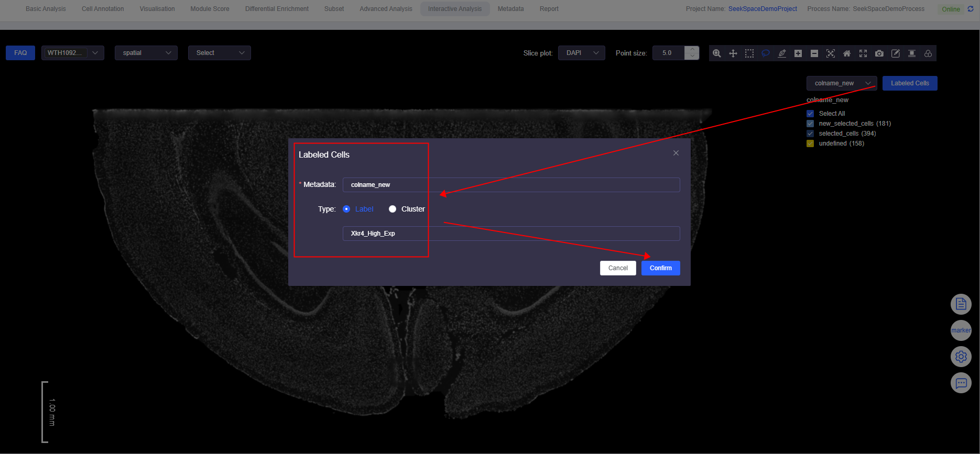Image resolution: width=980 pixels, height=454 pixels.
Task: Open the Metadata tab
Action: coord(510,9)
